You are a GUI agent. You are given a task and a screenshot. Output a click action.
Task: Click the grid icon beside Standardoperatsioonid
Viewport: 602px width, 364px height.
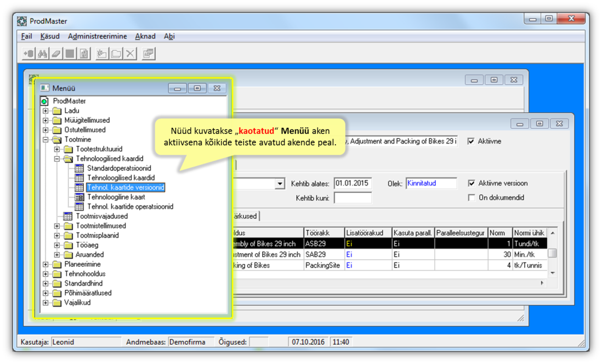click(79, 168)
